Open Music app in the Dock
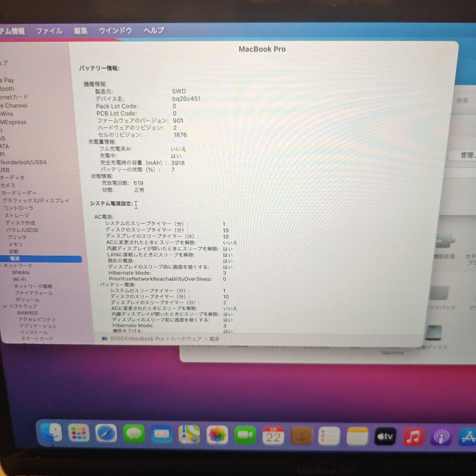This screenshot has width=476, height=476. pyautogui.click(x=413, y=437)
